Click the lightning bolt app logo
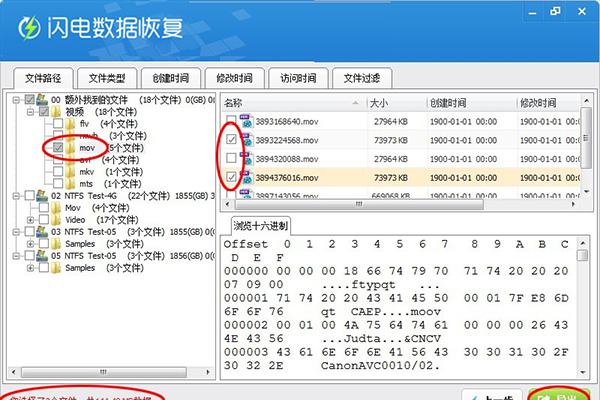 click(x=29, y=28)
